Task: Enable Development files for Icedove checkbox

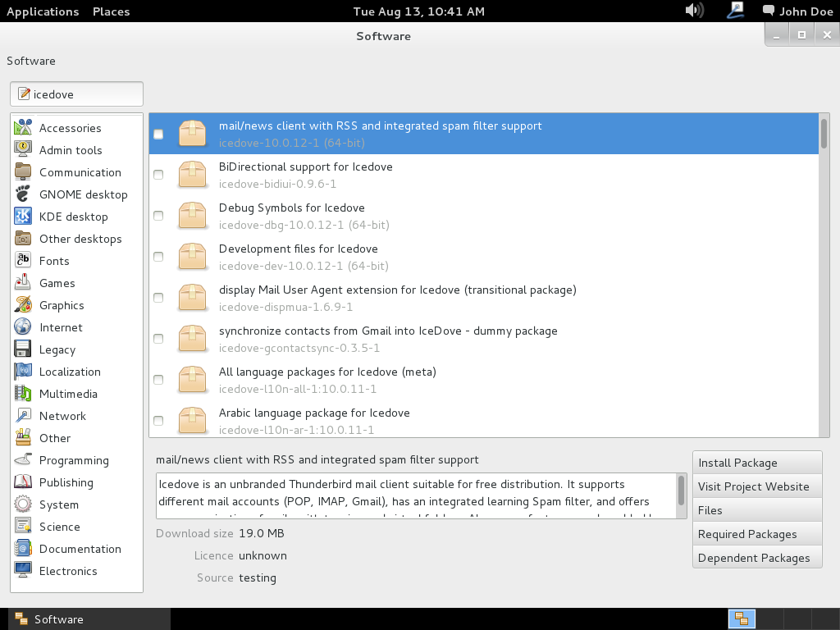Action: pos(158,257)
